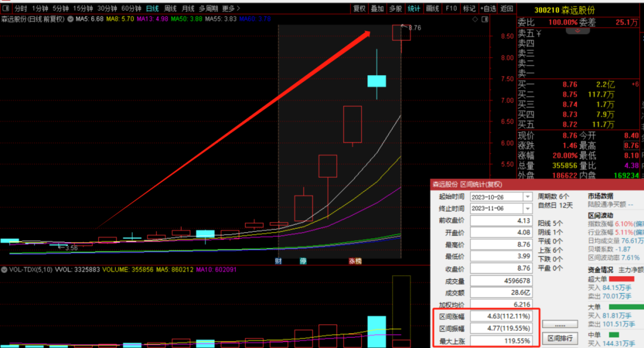This screenshot has height=348, width=644.
Task: Select the 5分钟 period tab
Action: pos(60,8)
